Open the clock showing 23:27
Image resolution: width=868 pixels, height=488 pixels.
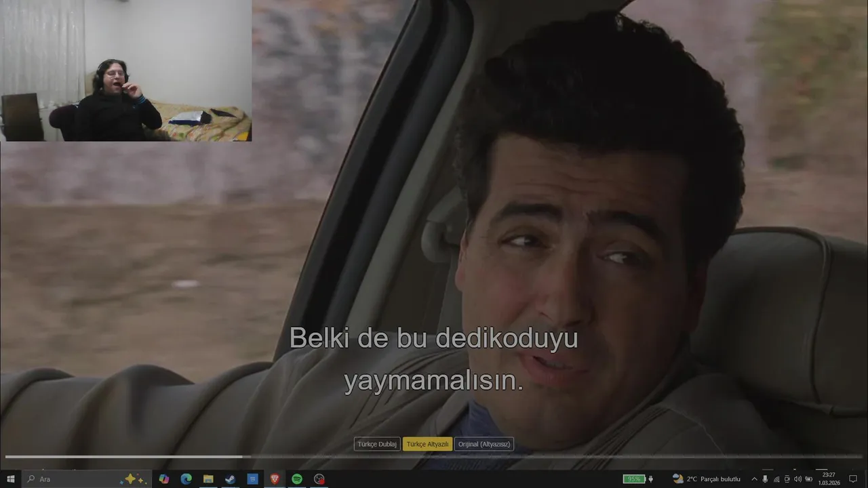pos(829,479)
